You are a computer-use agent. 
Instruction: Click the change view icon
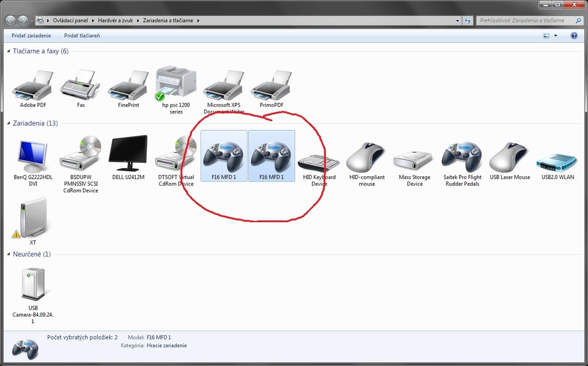546,36
